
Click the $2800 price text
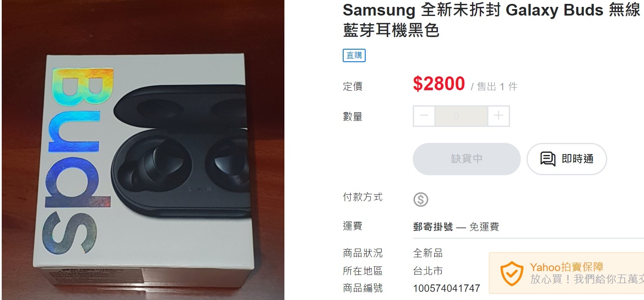[x=439, y=84]
